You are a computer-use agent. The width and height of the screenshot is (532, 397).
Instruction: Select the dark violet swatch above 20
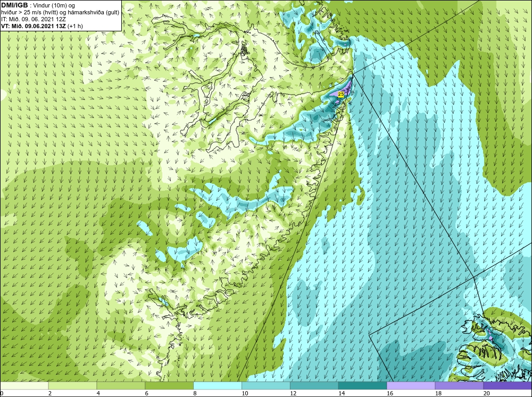point(508,386)
